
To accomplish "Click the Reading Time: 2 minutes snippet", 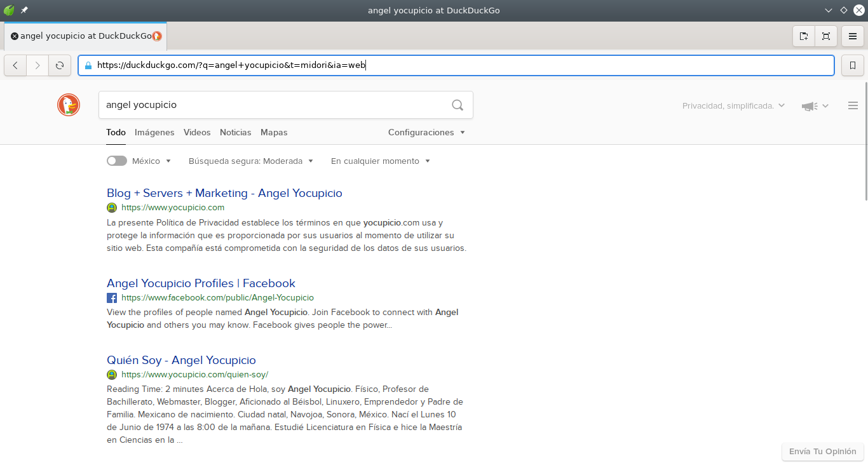I will click(x=285, y=414).
